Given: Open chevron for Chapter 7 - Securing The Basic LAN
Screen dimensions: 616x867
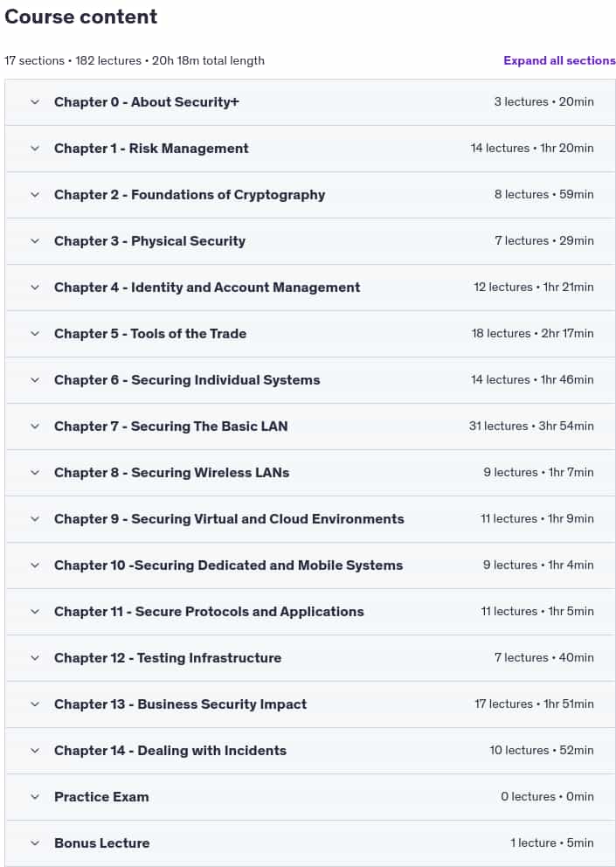Looking at the screenshot, I should tap(35, 427).
